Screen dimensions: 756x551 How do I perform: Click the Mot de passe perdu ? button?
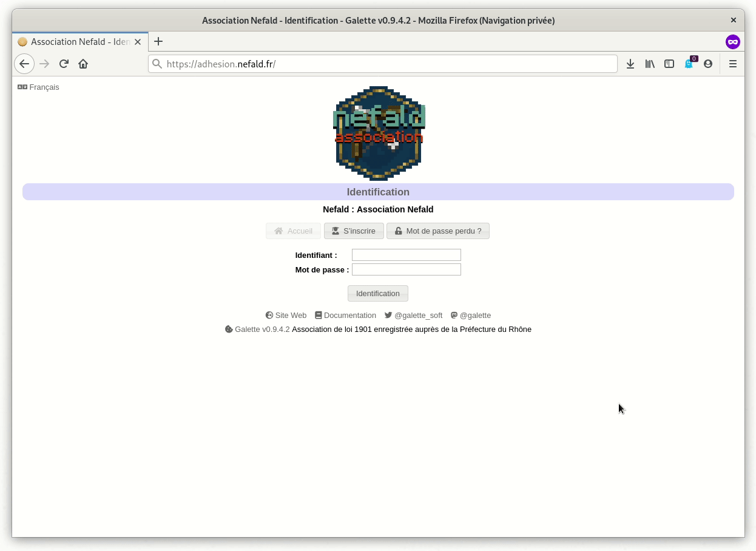(x=438, y=231)
